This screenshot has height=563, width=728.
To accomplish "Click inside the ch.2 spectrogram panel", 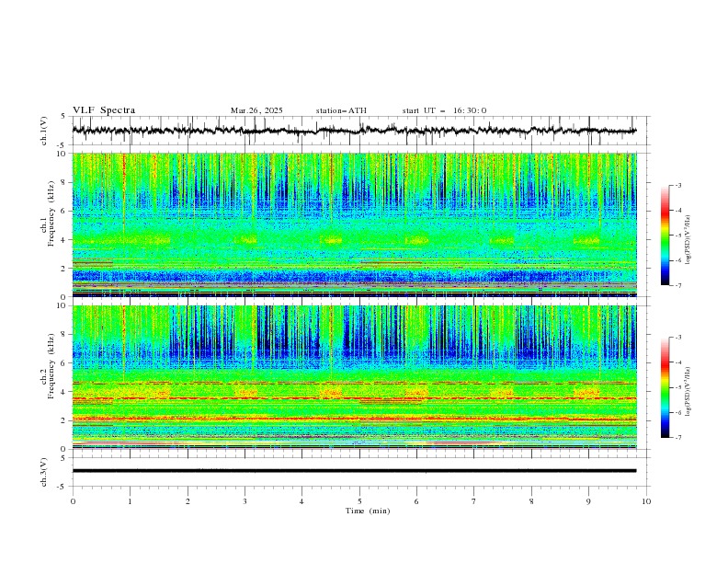I will (x=354, y=377).
